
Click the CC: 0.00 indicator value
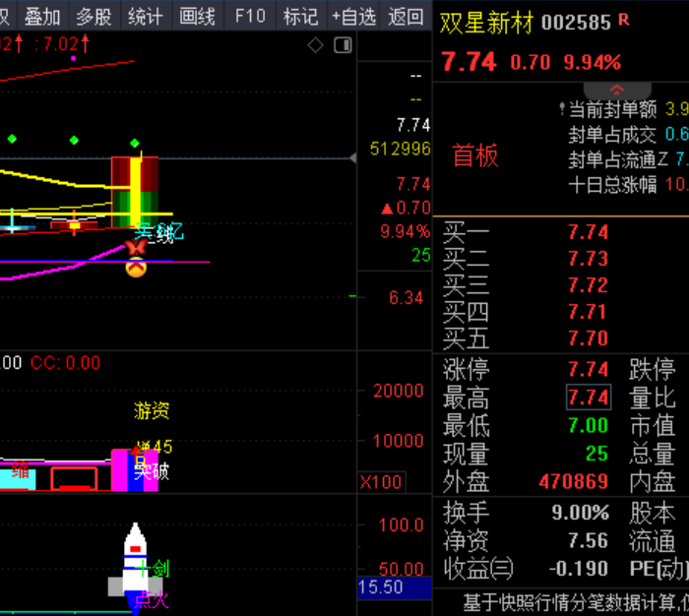(x=65, y=363)
